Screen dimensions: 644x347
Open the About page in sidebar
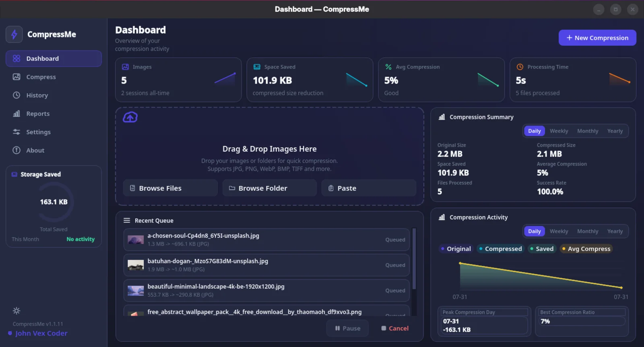(54, 150)
